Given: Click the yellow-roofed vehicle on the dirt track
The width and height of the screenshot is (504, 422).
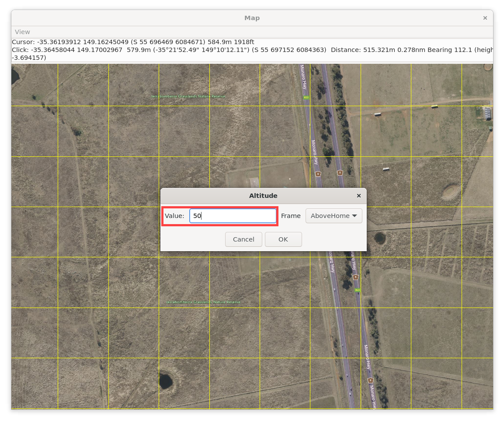Looking at the screenshot, I should click(x=434, y=106).
